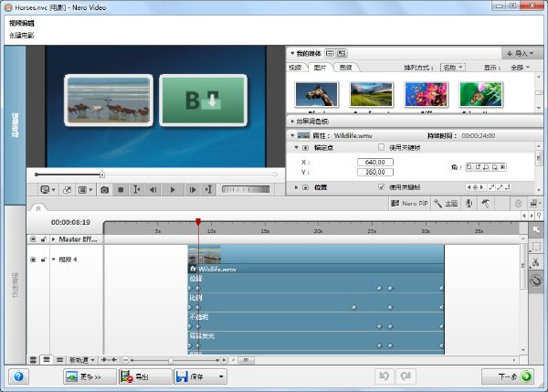548x392 pixels.
Task: Set anchor to center icon
Action: pos(502,167)
